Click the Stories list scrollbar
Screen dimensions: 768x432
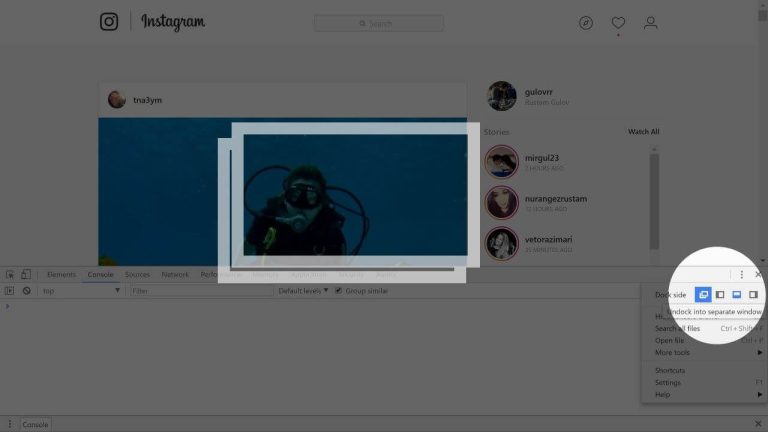[654, 202]
